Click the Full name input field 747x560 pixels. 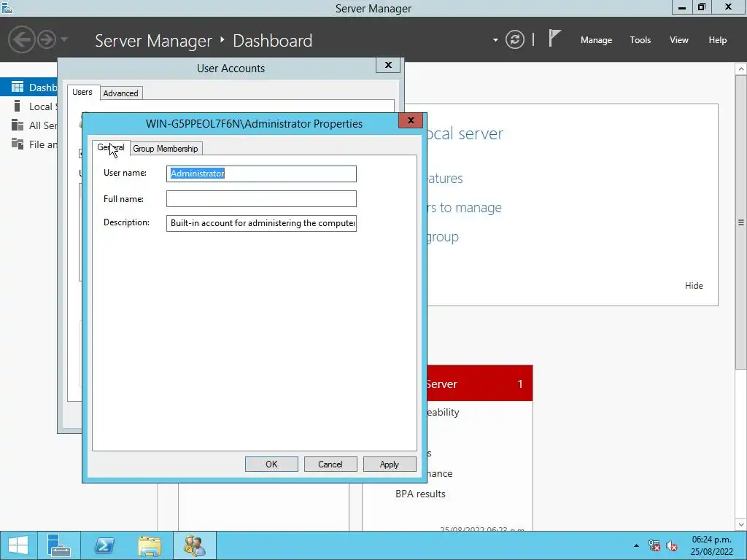[261, 198]
